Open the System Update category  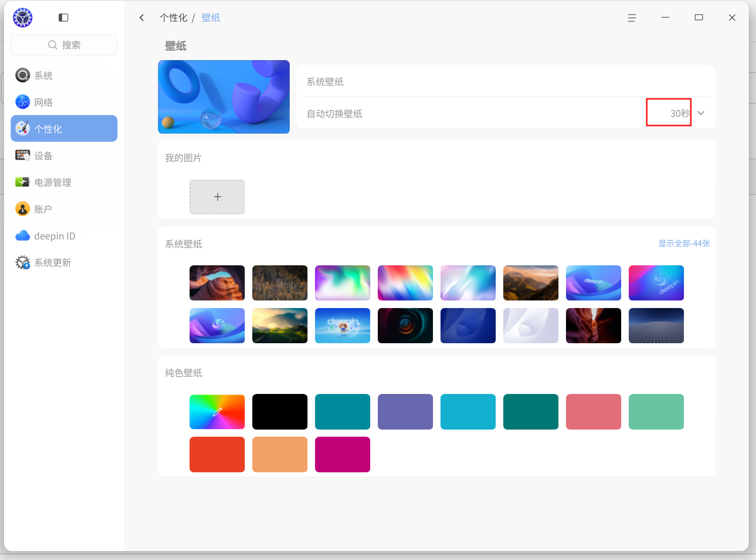pos(64,262)
